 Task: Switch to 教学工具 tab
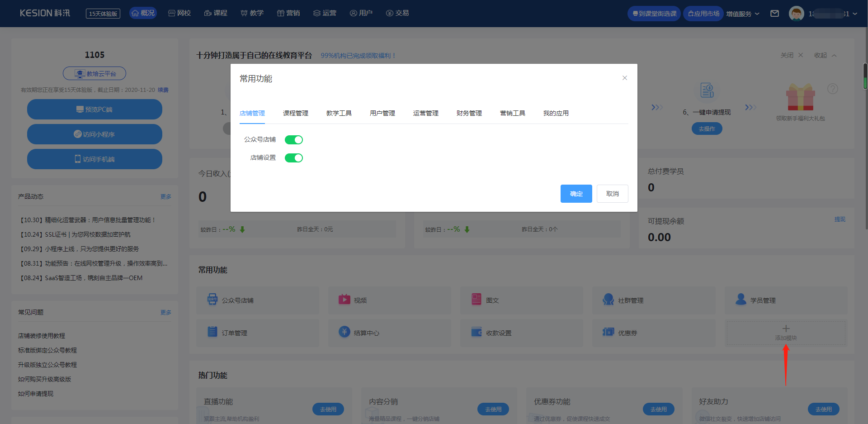(x=339, y=113)
